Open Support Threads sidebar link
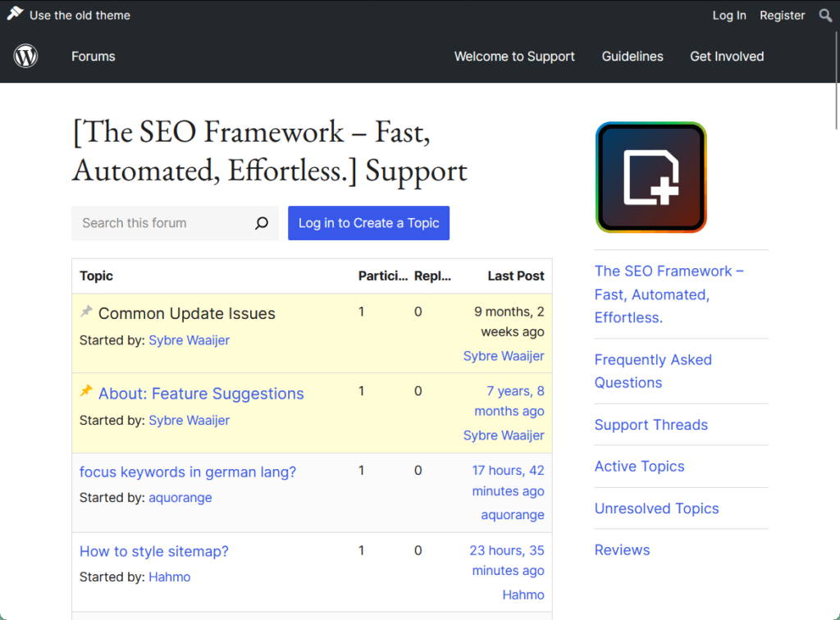This screenshot has height=620, width=840. (651, 425)
